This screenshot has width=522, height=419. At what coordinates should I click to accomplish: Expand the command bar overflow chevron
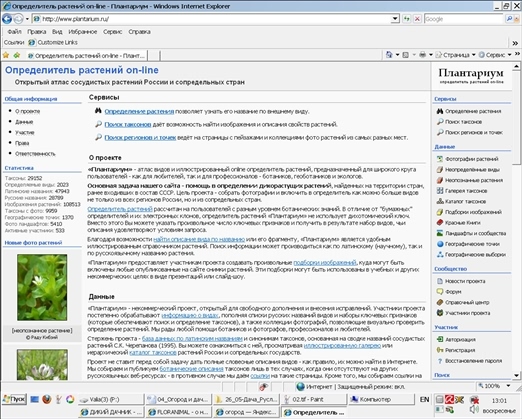[517, 54]
